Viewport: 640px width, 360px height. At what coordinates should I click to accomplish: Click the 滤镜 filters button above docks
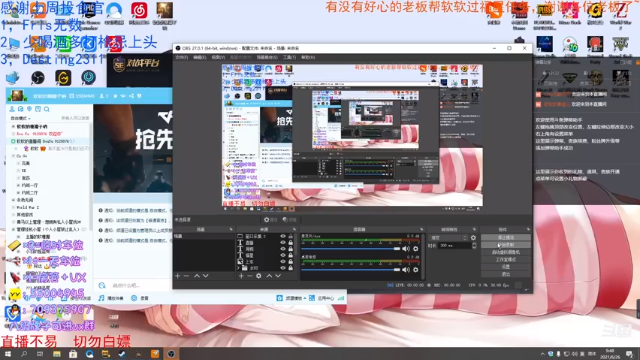[x=289, y=220]
